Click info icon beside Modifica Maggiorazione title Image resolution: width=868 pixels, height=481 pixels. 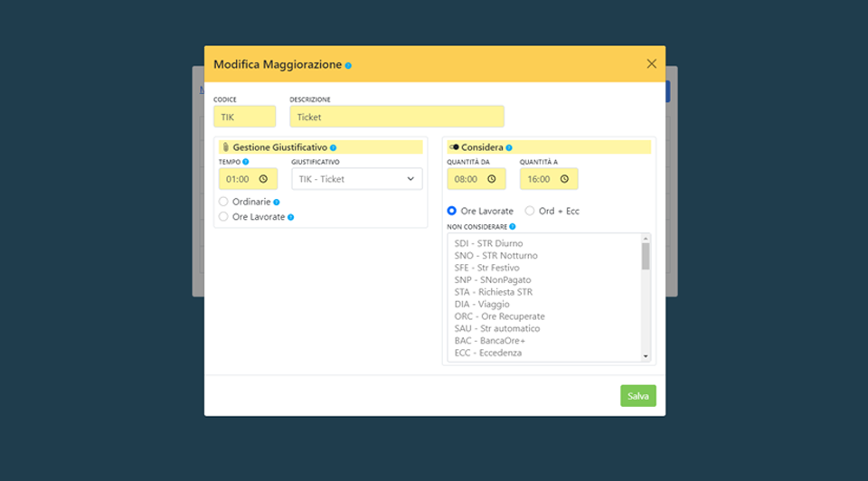point(349,65)
